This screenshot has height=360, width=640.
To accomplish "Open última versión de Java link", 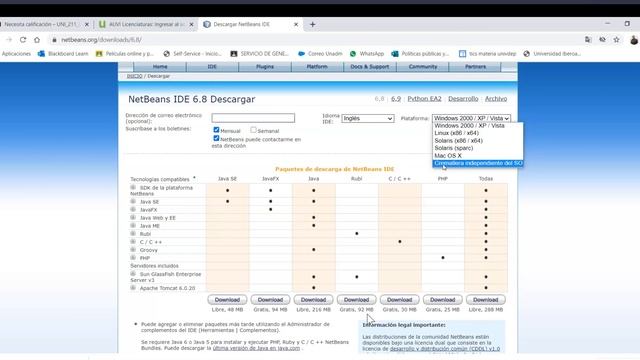I will 256,348.
